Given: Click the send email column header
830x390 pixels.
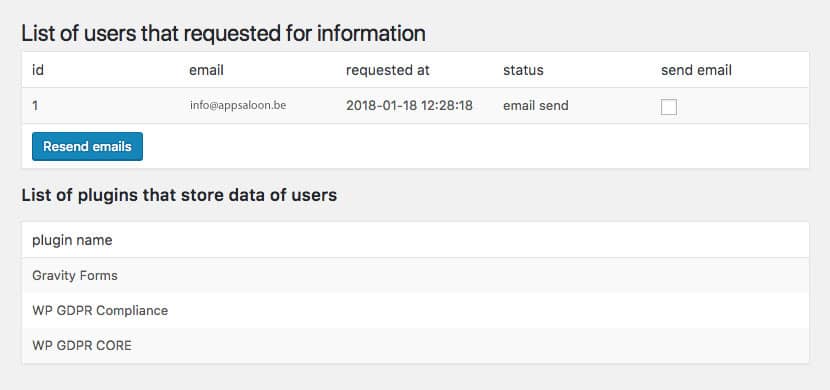Looking at the screenshot, I should coord(696,70).
